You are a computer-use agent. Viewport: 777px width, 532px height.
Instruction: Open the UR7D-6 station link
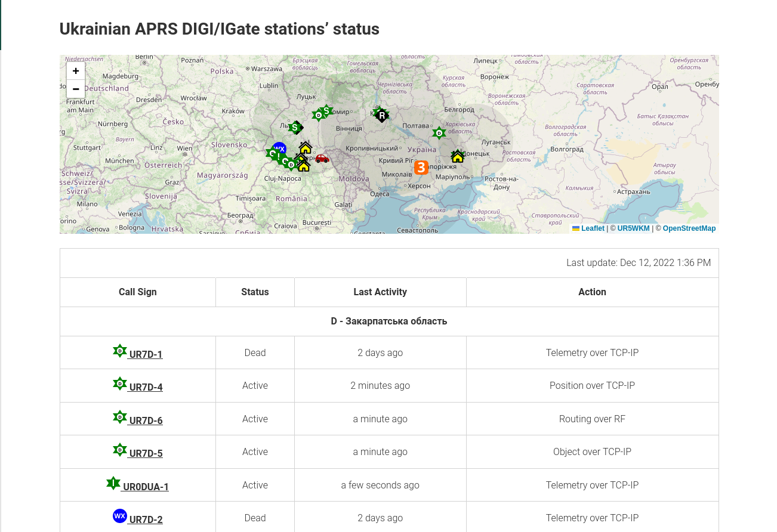[145, 420]
